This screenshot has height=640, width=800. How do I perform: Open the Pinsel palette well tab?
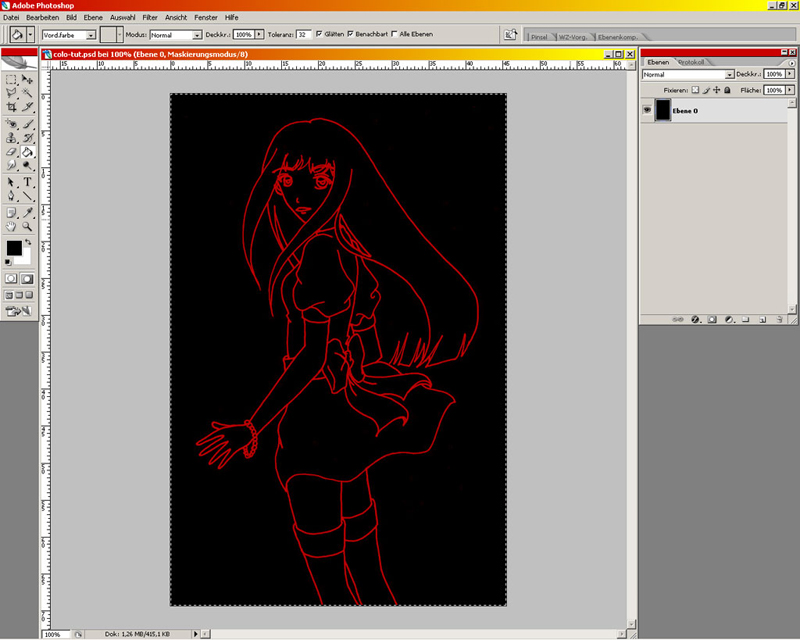tap(539, 37)
